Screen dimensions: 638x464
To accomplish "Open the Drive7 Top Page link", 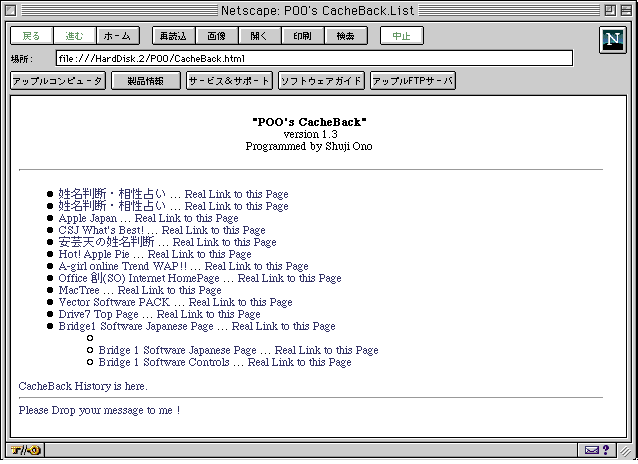I will click(x=98, y=314).
